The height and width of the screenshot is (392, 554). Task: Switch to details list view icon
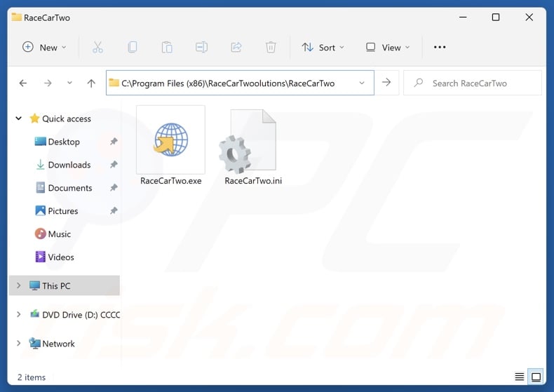point(519,377)
